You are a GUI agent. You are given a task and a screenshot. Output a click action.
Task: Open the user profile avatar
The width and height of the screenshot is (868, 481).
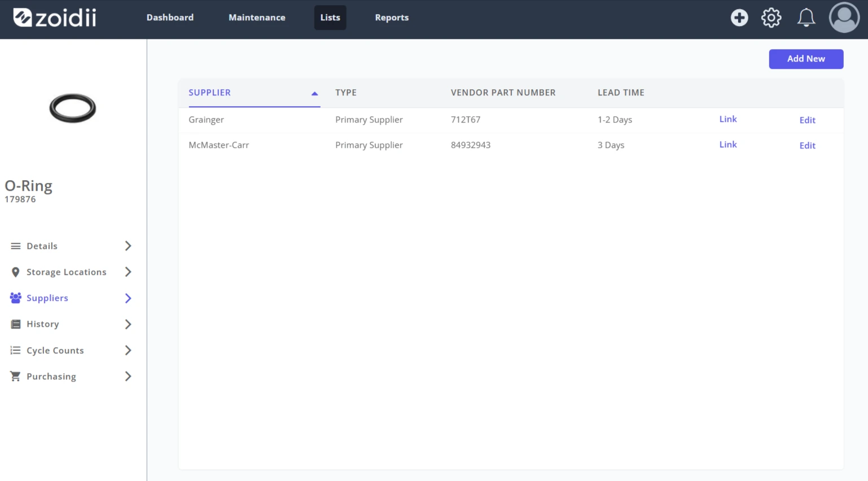coord(844,18)
